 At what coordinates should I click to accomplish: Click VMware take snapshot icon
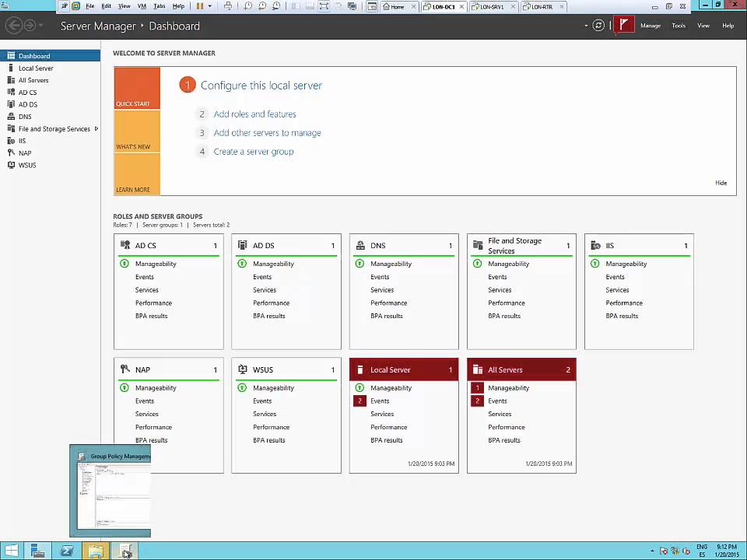[x=247, y=6]
